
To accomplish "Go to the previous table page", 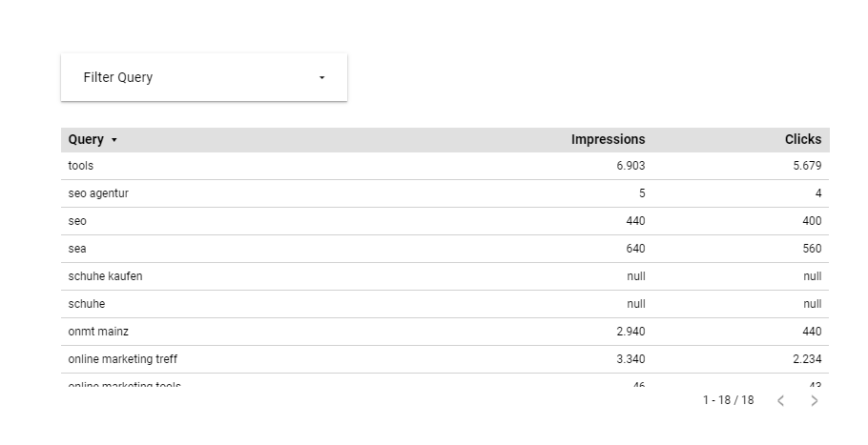I will click(x=780, y=400).
